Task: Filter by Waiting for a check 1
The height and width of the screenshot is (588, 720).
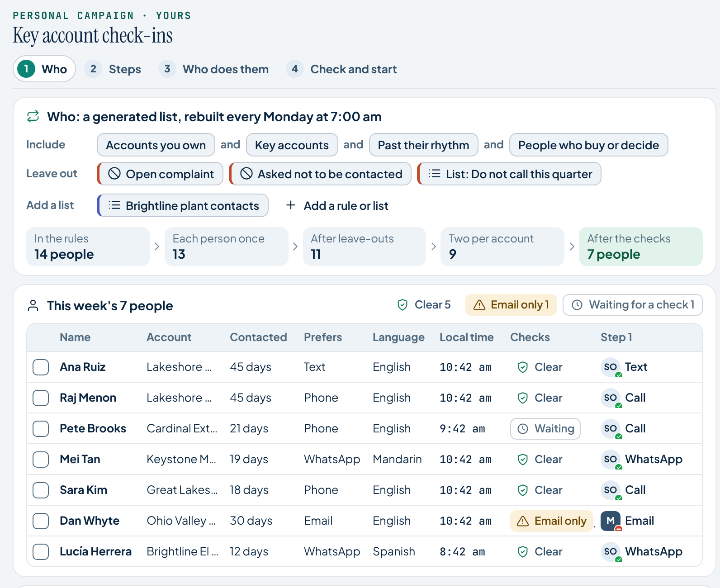Action: [x=632, y=305]
